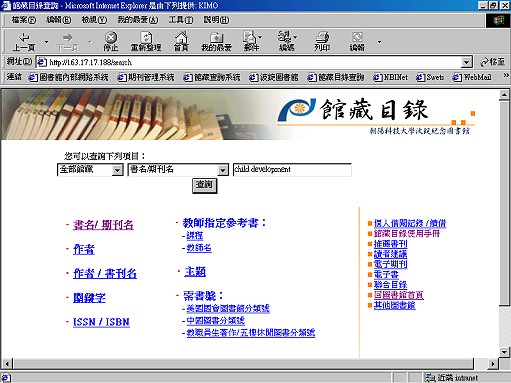Click the Mail (郵件) toolbar icon
Screen dimensions: 511x383
click(x=250, y=41)
